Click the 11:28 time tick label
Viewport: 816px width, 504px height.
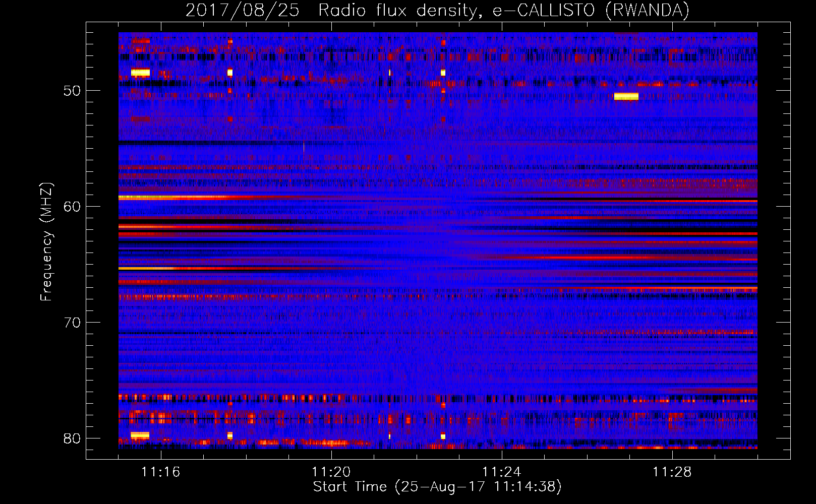[x=672, y=472]
